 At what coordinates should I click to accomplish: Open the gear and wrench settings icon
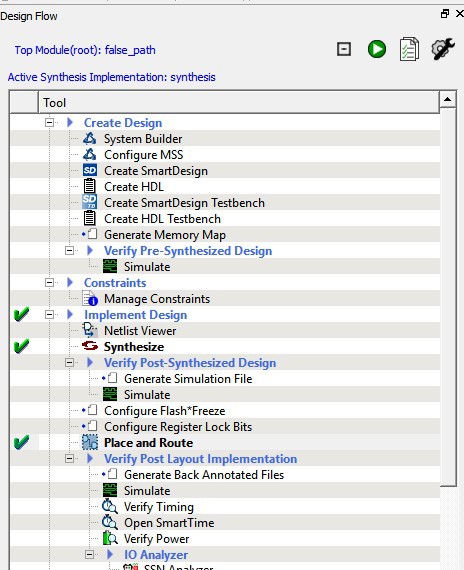click(443, 49)
